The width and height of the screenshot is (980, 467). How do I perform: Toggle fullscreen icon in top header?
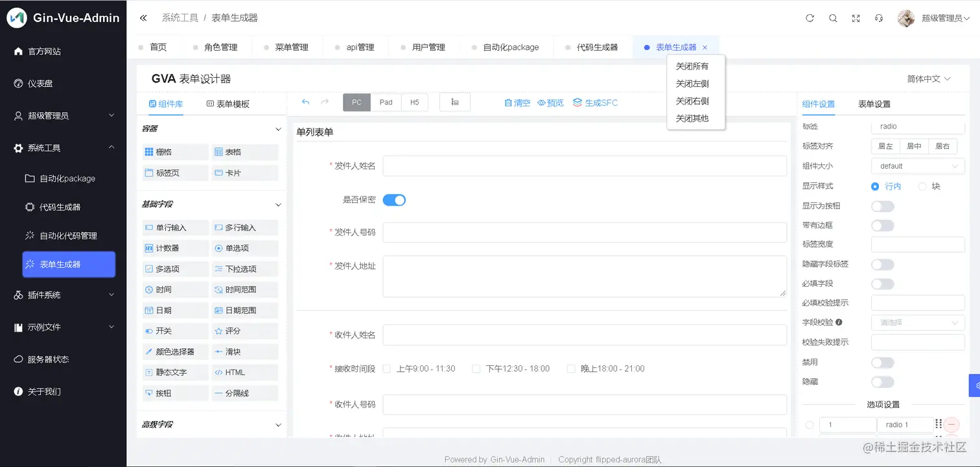[x=856, y=18]
